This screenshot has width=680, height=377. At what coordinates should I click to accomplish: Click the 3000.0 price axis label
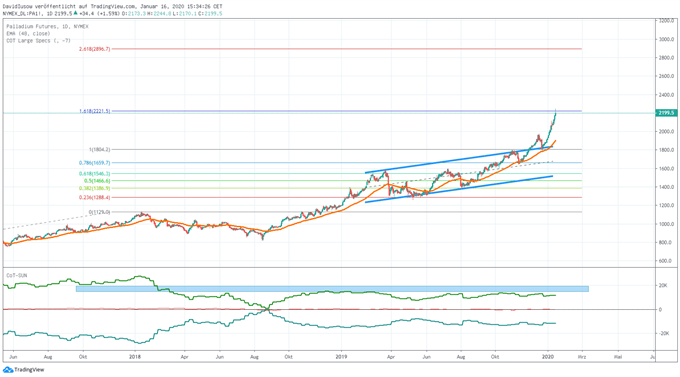tap(667, 39)
